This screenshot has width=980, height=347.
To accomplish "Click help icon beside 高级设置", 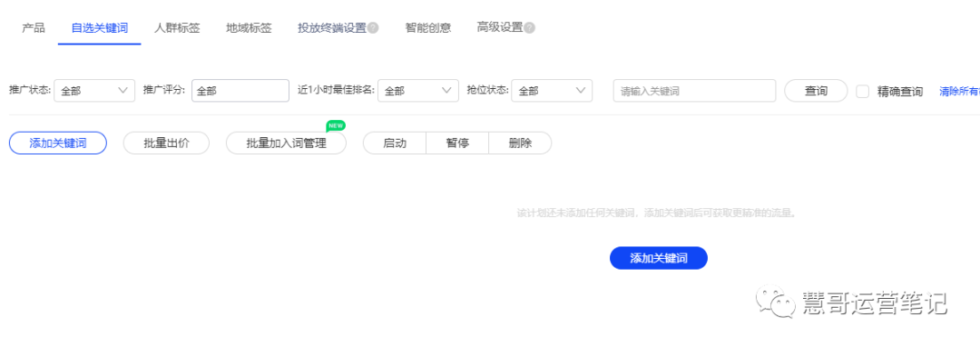I will click(529, 28).
